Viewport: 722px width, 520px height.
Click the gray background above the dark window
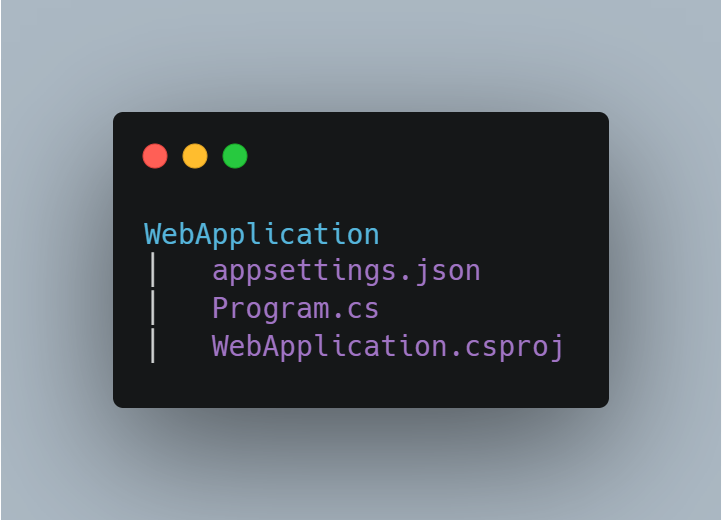361,55
